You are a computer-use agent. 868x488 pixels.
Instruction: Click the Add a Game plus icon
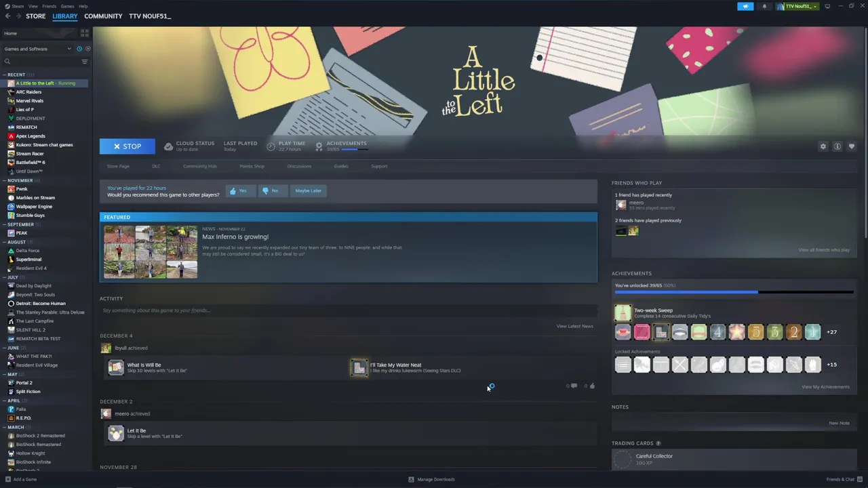[x=8, y=479]
